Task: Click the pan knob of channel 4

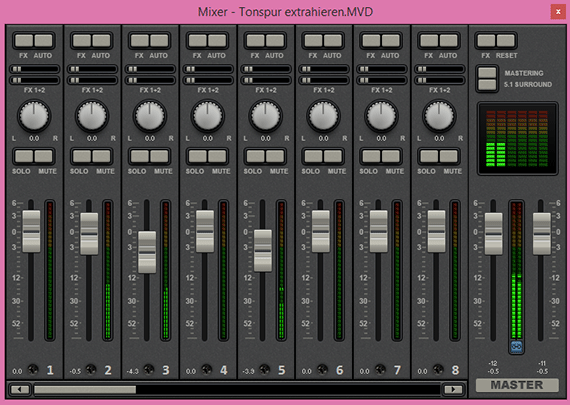Action: click(x=207, y=116)
